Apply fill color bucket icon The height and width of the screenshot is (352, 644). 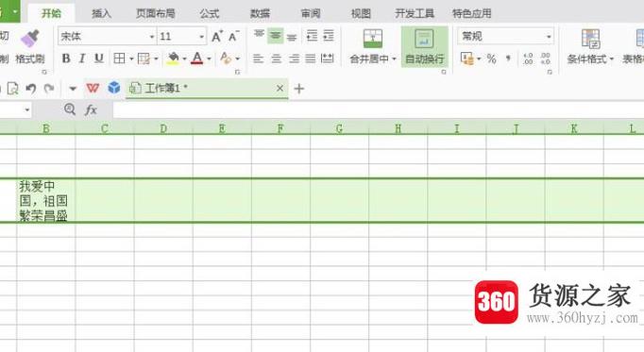[173, 59]
